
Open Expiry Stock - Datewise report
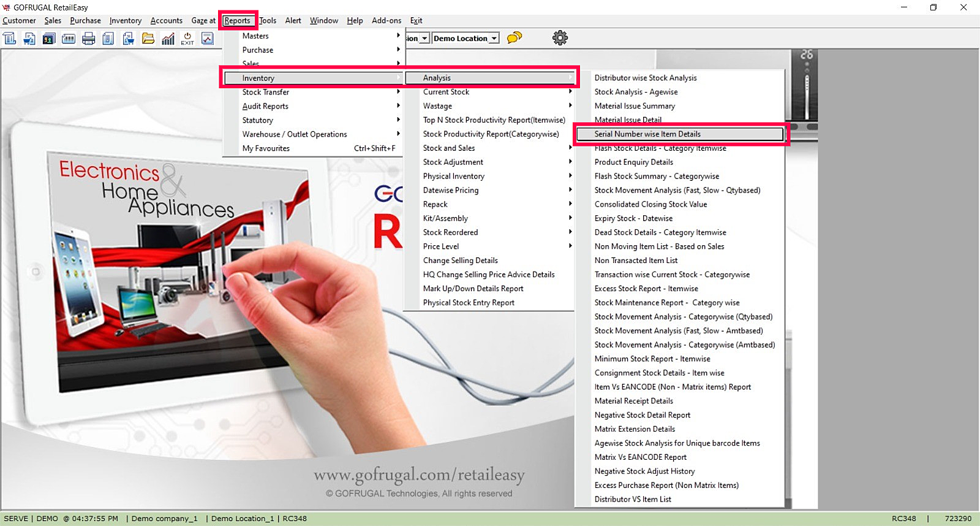point(680,218)
